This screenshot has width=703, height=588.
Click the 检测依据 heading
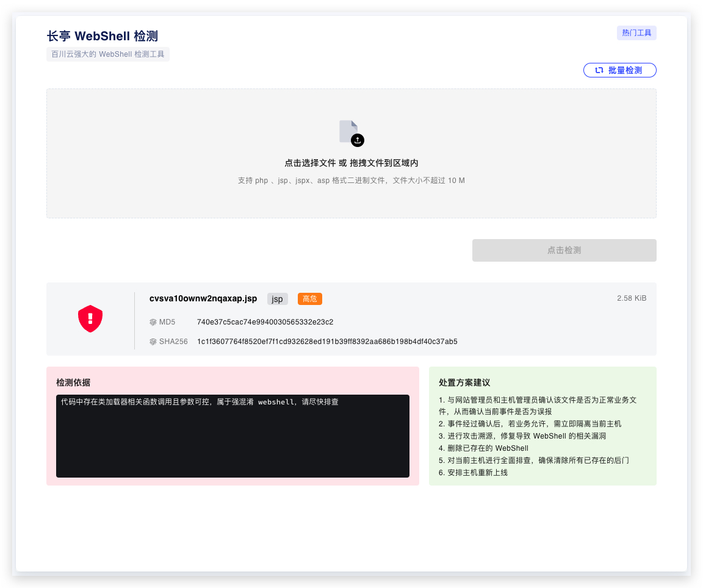tap(73, 382)
